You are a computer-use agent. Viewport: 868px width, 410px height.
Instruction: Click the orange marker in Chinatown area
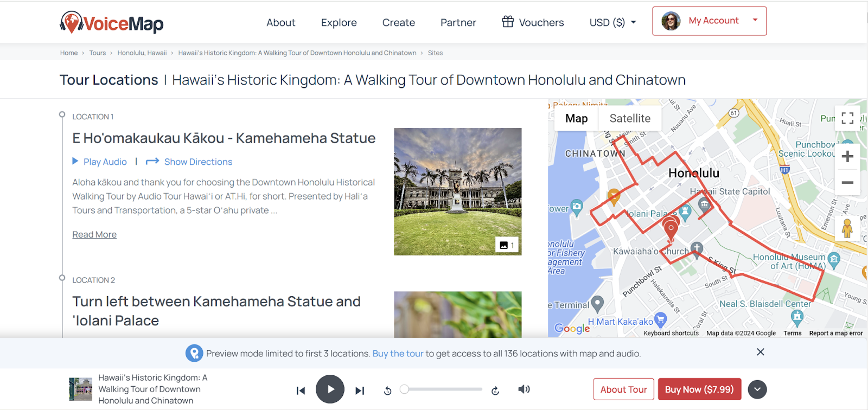coord(614,196)
